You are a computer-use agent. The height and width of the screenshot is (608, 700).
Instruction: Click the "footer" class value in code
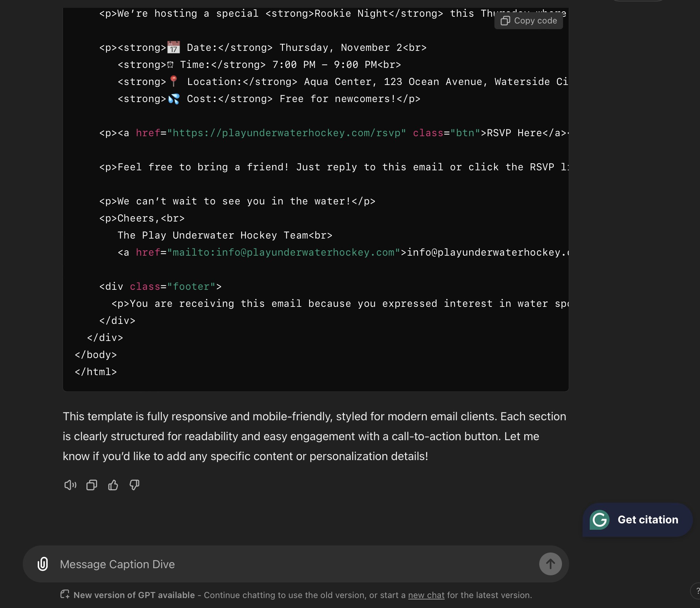tap(191, 287)
